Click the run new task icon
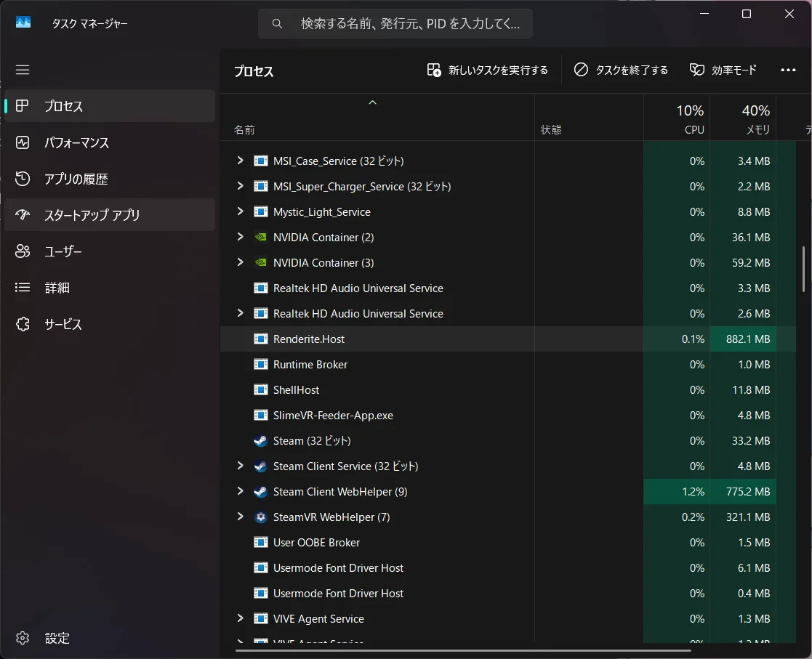Image resolution: width=812 pixels, height=659 pixels. click(x=434, y=70)
